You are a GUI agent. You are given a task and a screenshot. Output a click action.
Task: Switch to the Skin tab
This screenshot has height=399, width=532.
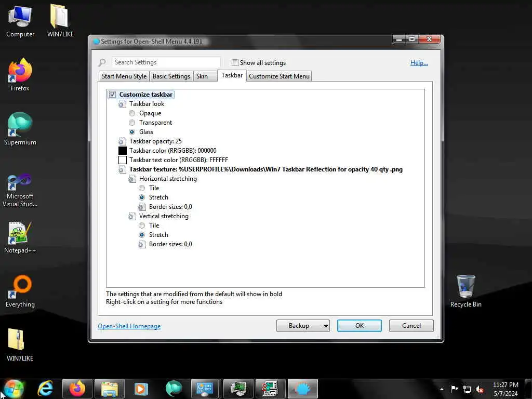(x=205, y=76)
